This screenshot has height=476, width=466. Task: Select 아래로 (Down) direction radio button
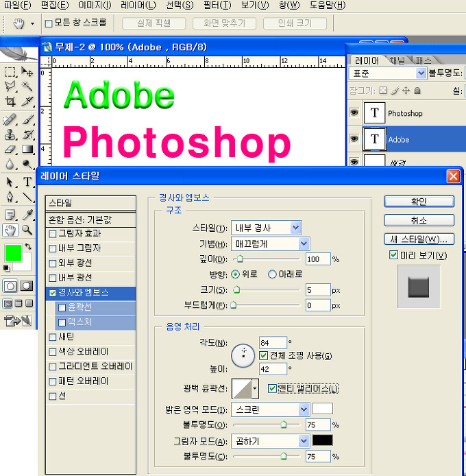(x=272, y=274)
